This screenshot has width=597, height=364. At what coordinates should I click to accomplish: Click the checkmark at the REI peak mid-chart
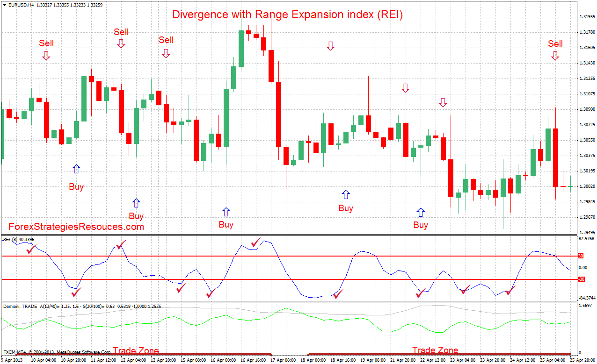click(255, 243)
